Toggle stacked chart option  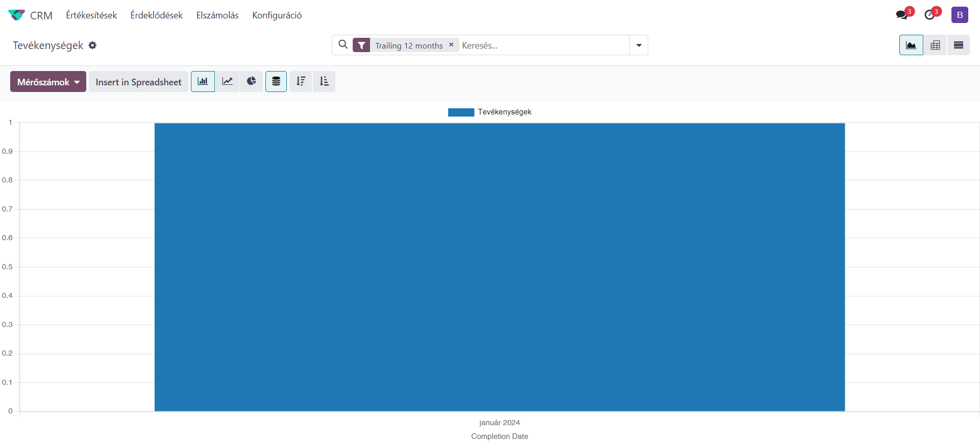tap(276, 81)
